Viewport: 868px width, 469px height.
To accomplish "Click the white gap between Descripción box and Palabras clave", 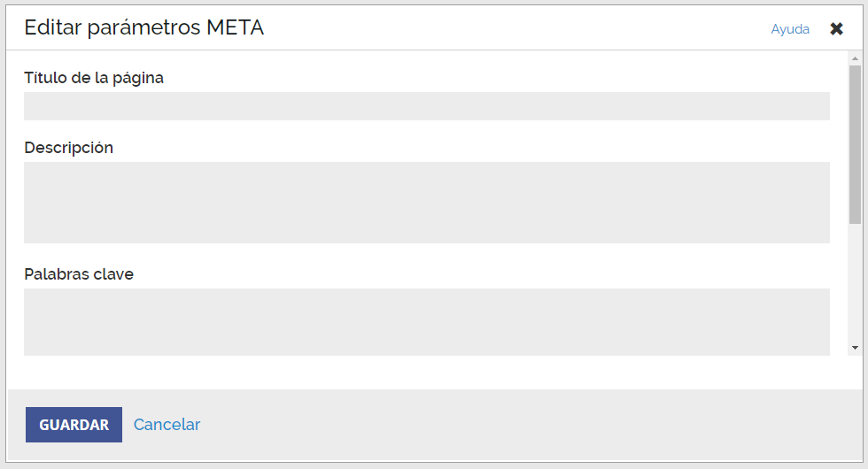I will pyautogui.click(x=426, y=255).
